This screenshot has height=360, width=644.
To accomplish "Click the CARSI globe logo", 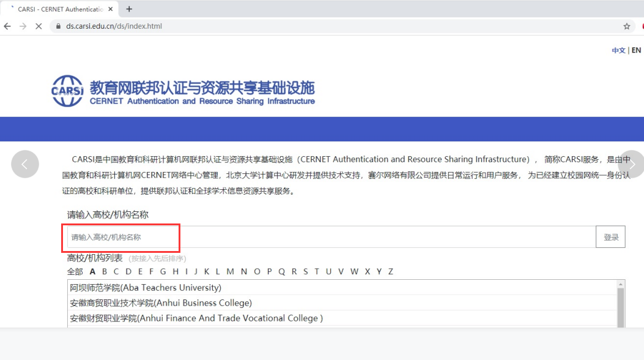I will pyautogui.click(x=67, y=91).
